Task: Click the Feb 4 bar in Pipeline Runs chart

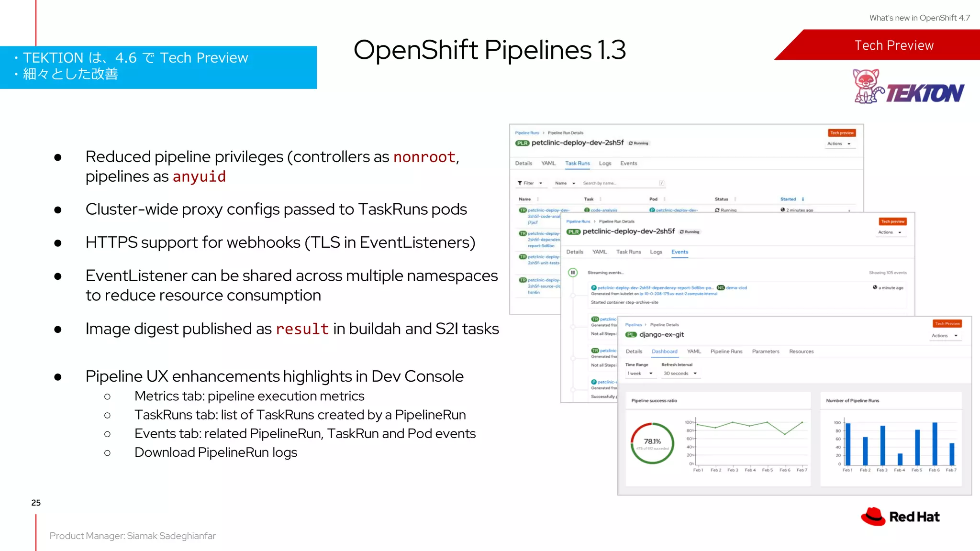Action: (x=900, y=459)
